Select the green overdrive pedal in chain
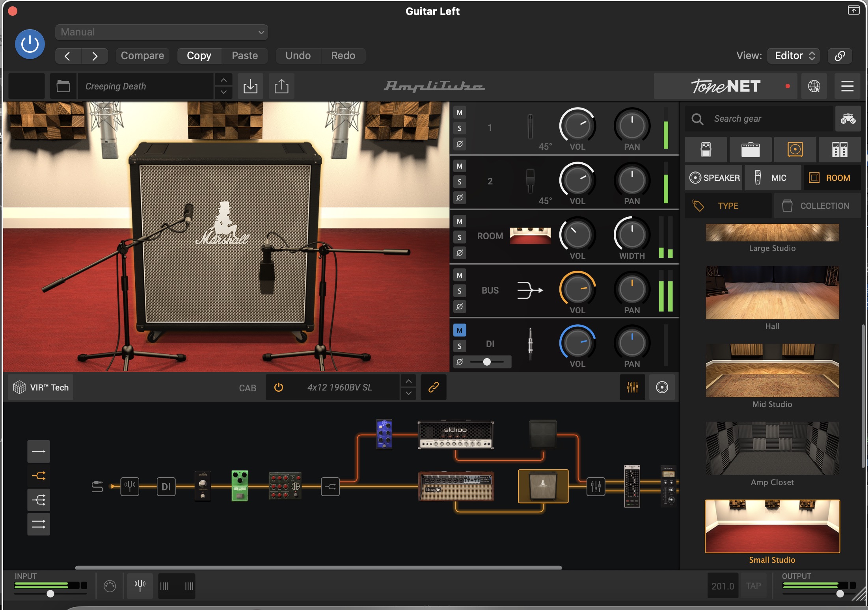This screenshot has width=868, height=610. pyautogui.click(x=240, y=486)
